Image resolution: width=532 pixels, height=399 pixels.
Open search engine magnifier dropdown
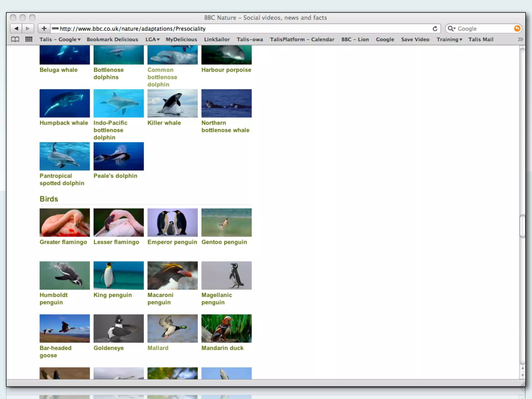(451, 29)
